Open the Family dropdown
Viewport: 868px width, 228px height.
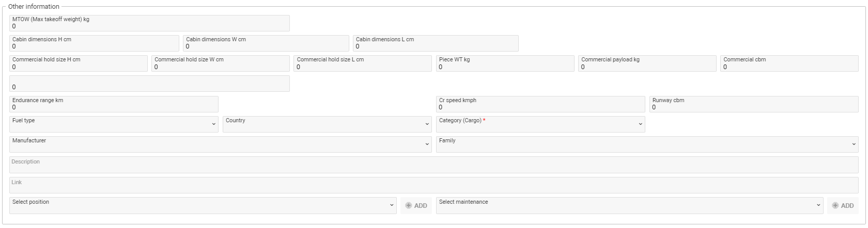[647, 144]
